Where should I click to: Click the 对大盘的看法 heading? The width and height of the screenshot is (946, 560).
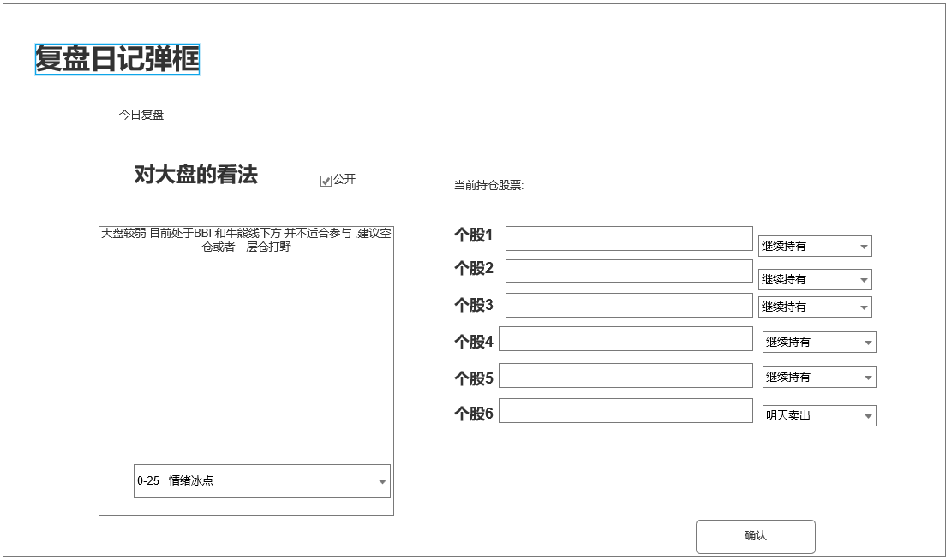pyautogui.click(x=195, y=176)
